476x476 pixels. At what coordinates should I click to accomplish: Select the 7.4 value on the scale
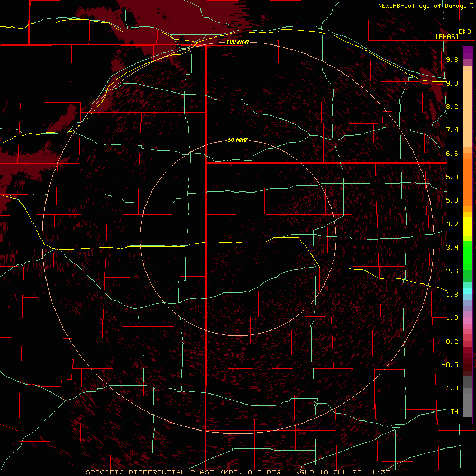pos(452,130)
